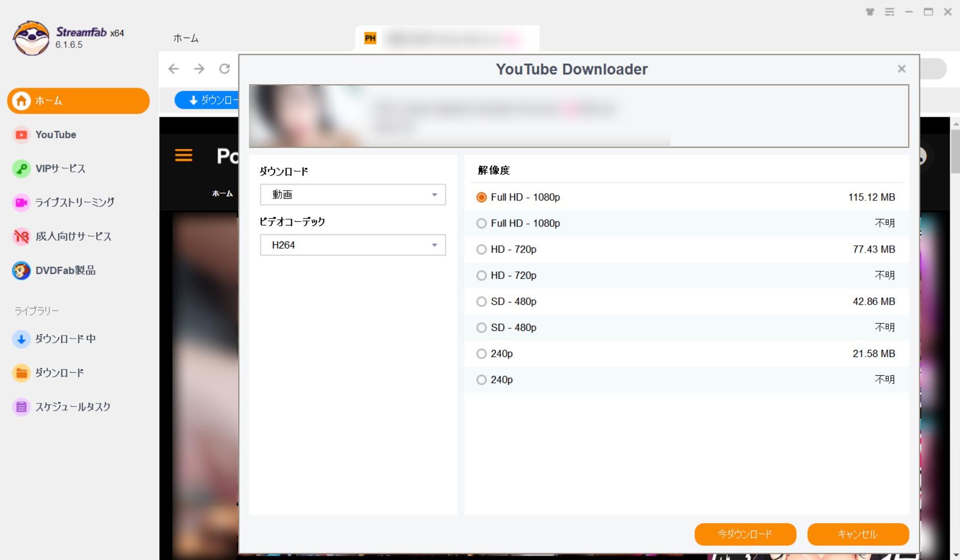
Task: Select the HD - 720p 不明 radio
Action: [x=481, y=275]
